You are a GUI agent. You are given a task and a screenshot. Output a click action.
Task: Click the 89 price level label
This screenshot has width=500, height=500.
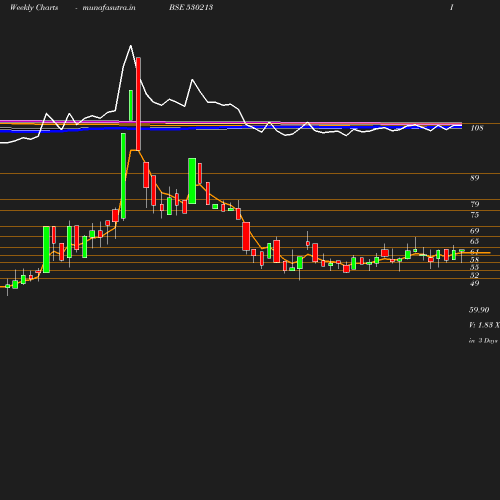point(475,178)
